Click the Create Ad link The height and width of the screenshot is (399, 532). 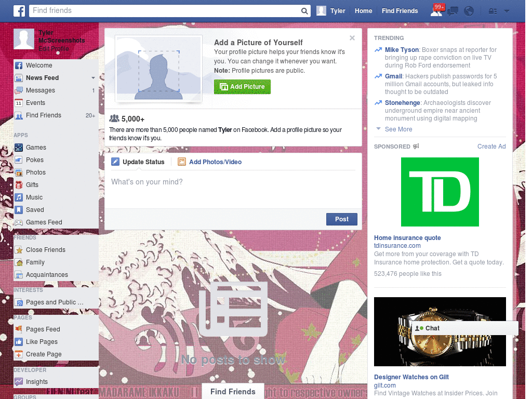point(491,146)
